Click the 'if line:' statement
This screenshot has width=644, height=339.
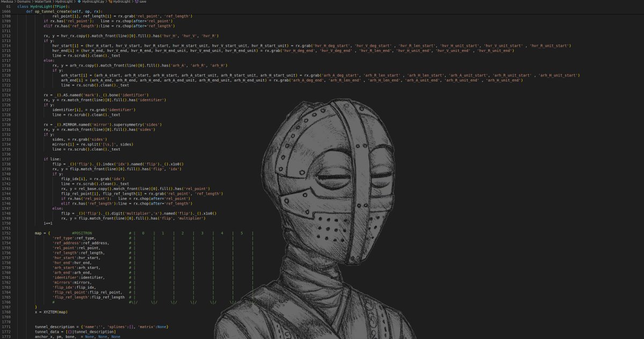[x=53, y=159]
